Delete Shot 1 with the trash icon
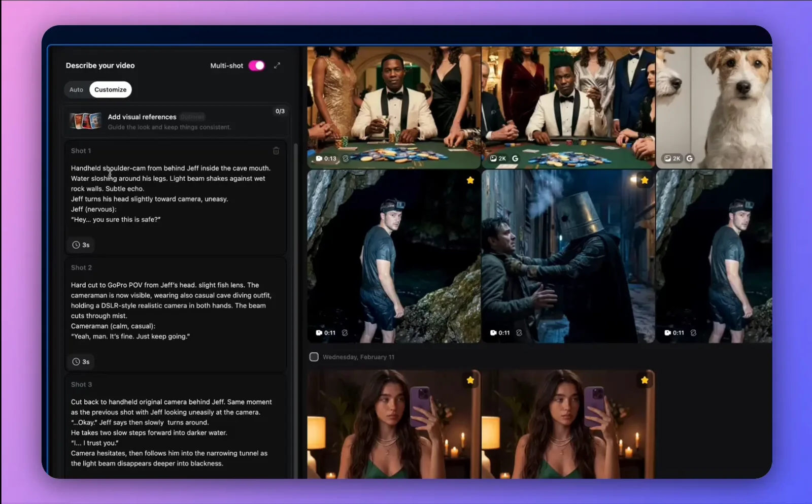 [x=276, y=151]
